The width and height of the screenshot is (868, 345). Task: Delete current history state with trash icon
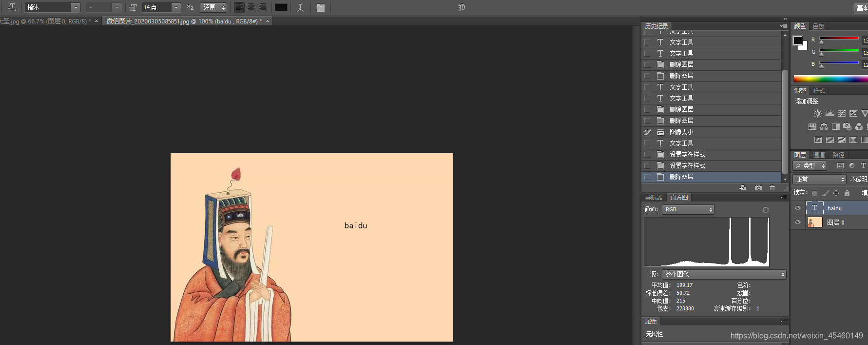(x=772, y=188)
